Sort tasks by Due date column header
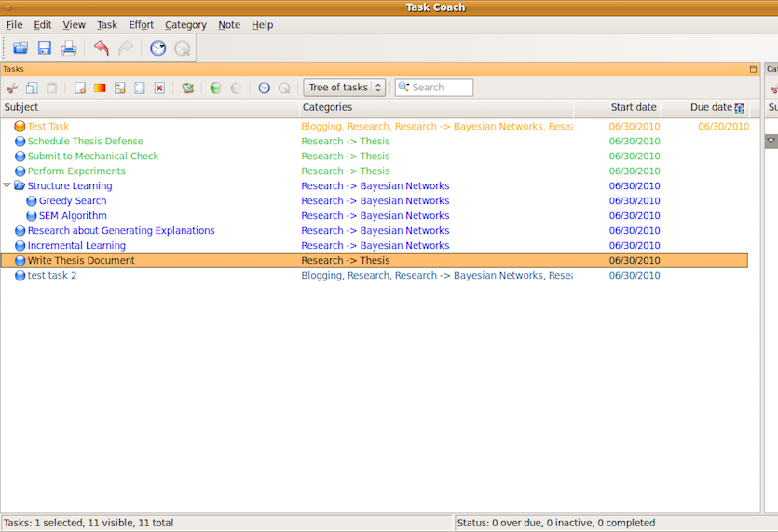Viewport: 778px width, 532px height. point(711,107)
